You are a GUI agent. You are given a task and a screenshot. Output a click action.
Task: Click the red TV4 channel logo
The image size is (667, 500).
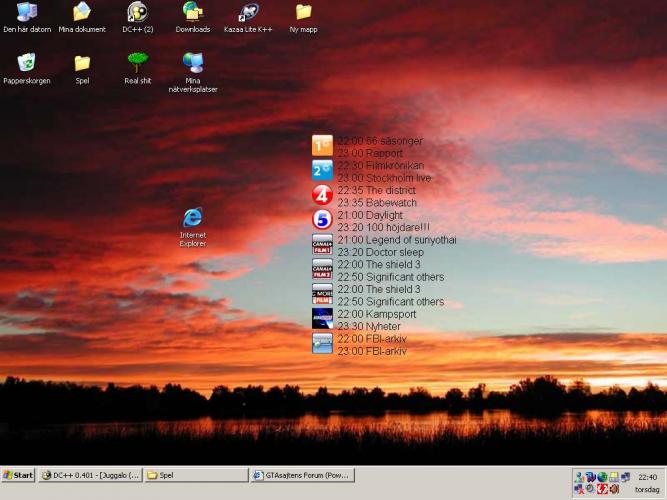coord(322,195)
